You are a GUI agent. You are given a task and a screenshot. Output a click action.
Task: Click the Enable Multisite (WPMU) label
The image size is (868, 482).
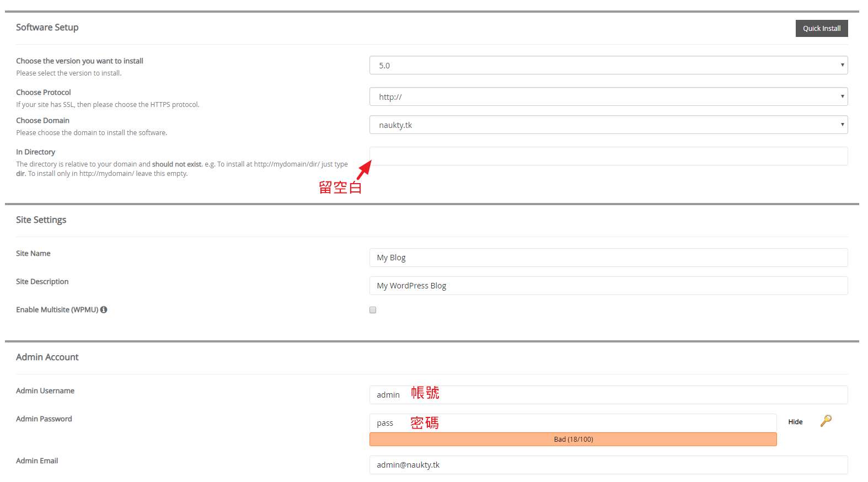click(x=57, y=310)
